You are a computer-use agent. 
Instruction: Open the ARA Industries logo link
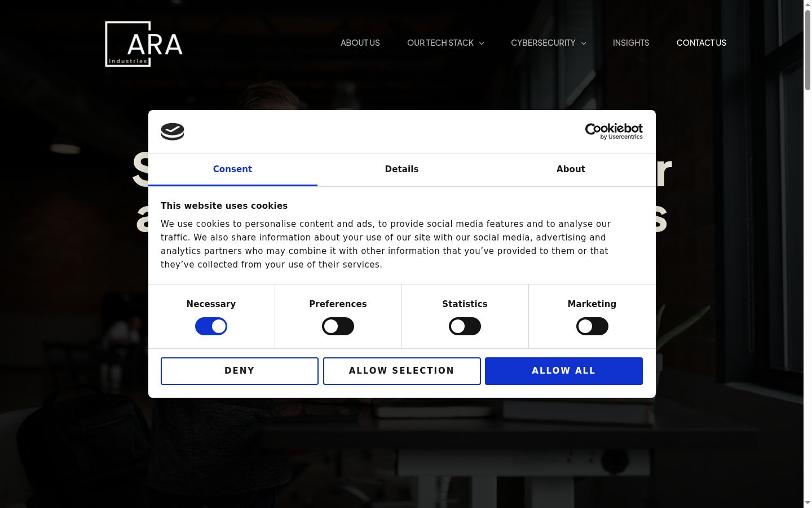(144, 44)
